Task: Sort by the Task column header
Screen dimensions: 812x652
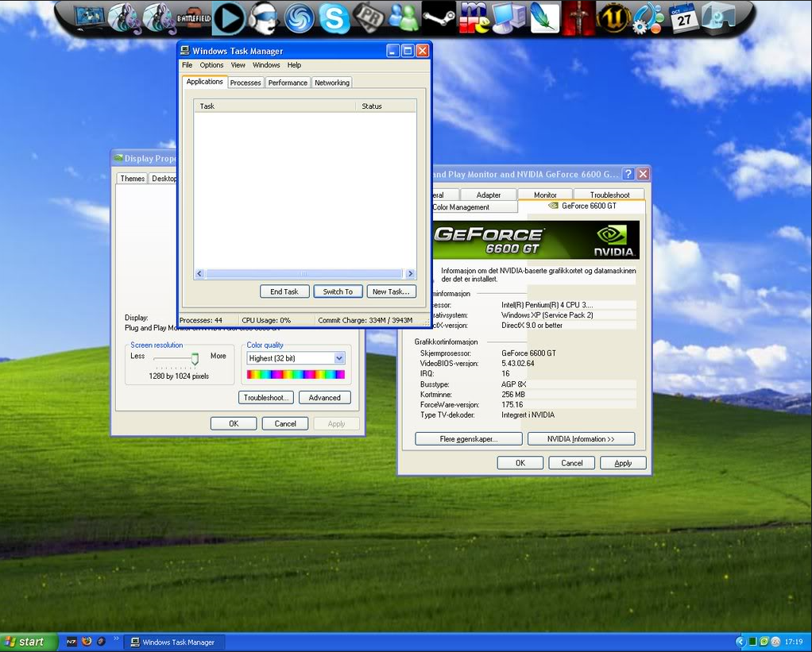Action: (274, 106)
